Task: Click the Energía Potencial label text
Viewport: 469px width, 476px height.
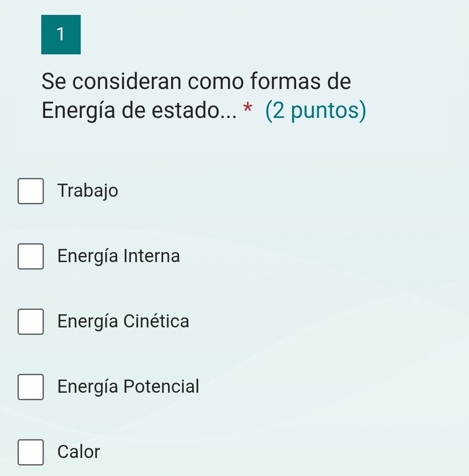Action: coord(128,386)
